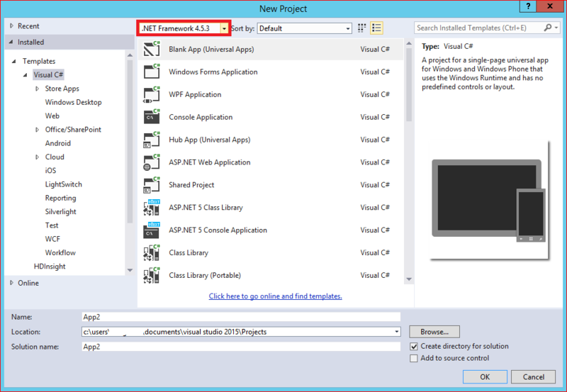
Task: Expand the Office/SharePoint tree node
Action: 37,129
